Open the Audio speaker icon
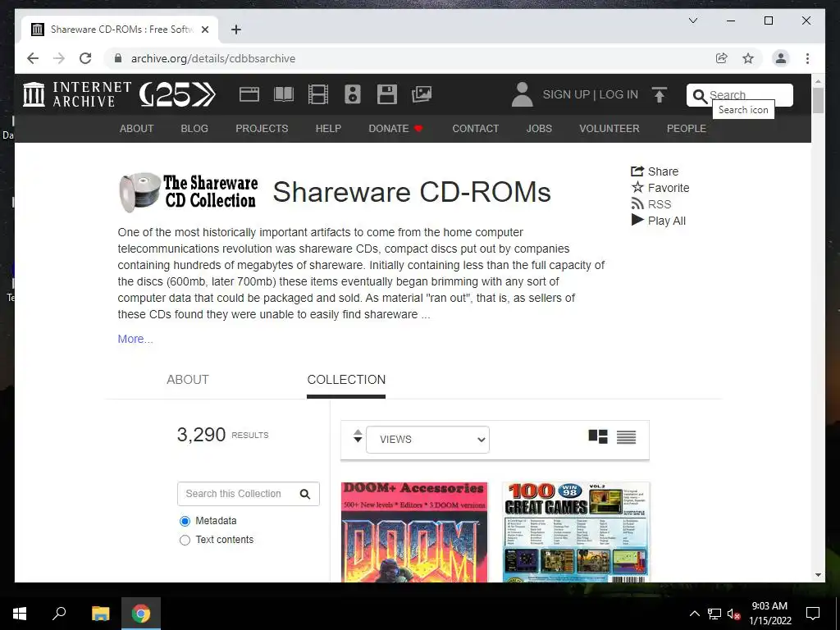Viewport: 840px width, 630px height. click(x=353, y=94)
